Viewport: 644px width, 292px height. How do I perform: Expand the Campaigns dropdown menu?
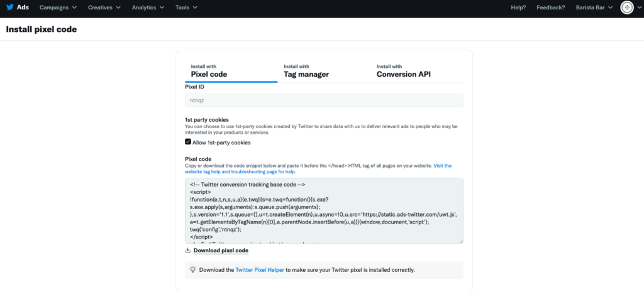click(x=58, y=8)
